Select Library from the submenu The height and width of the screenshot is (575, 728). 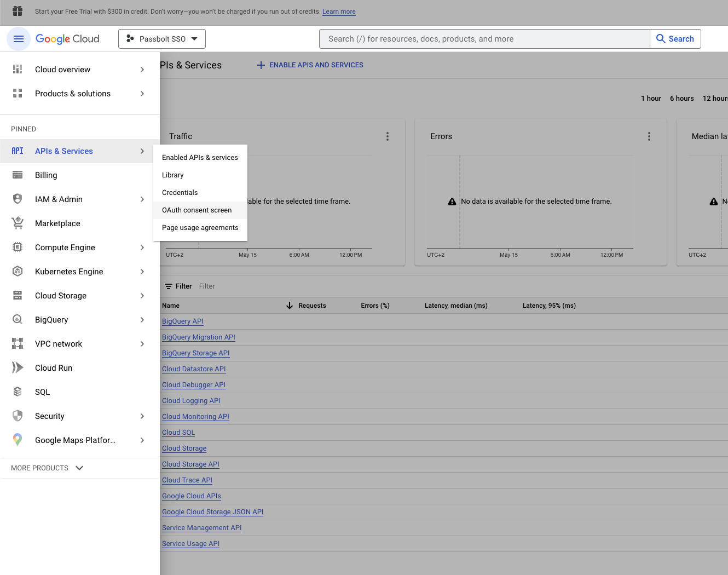coord(200,175)
